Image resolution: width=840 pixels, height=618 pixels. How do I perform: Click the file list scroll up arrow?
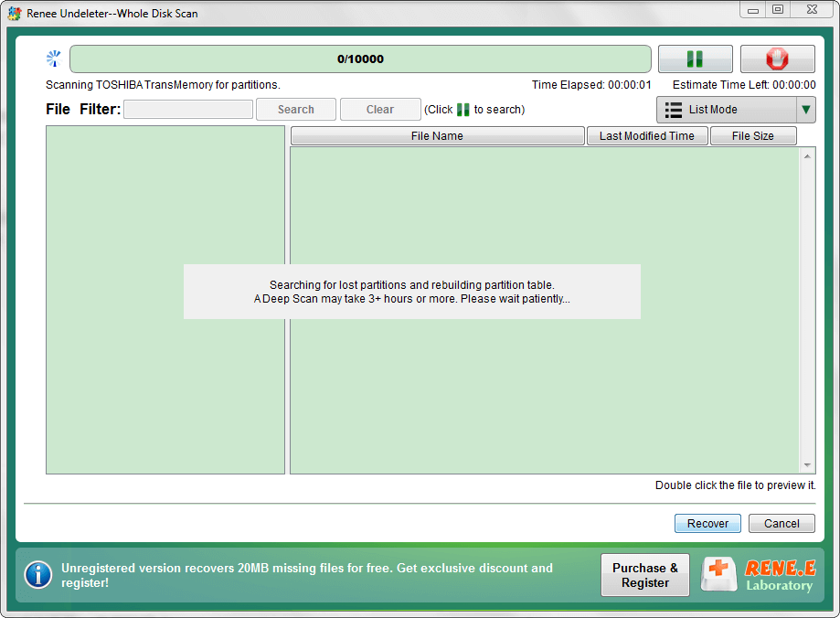pos(807,156)
